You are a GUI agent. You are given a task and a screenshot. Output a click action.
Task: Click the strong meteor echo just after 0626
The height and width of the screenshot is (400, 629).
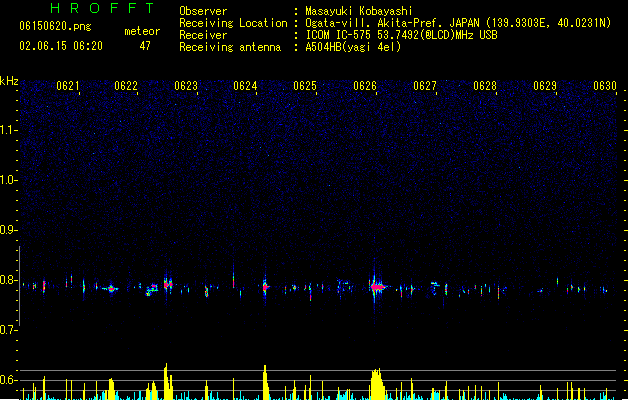pos(377,287)
